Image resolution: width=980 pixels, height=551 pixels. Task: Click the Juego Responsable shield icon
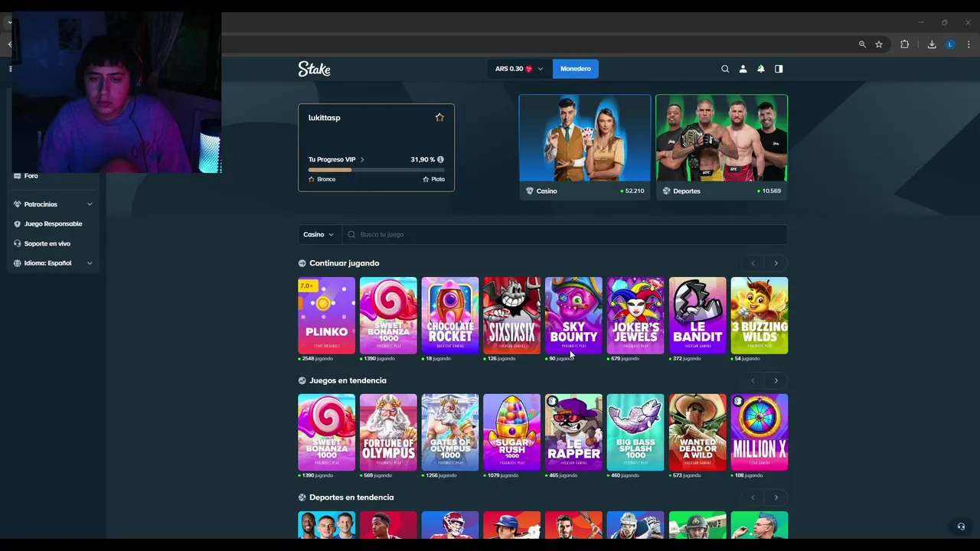pyautogui.click(x=18, y=223)
